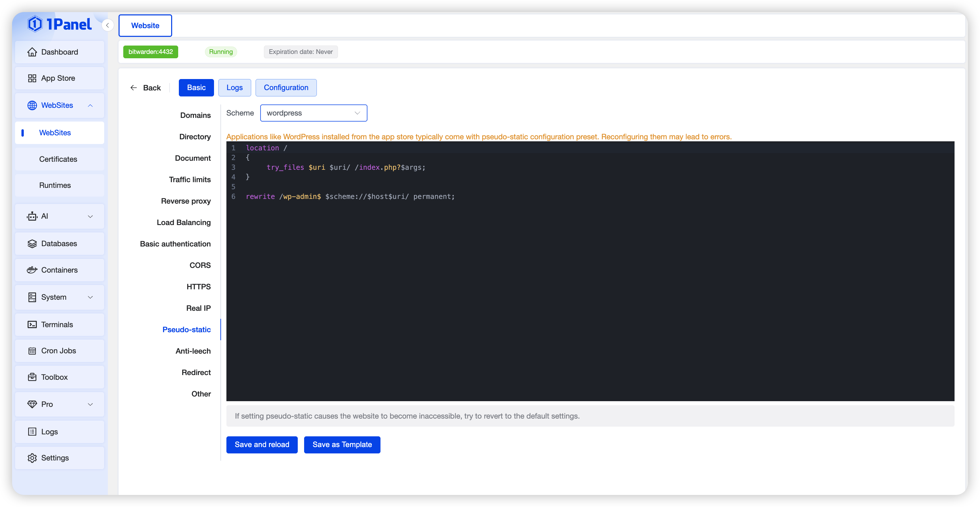Screen dimensions: 980x507
Task: Switch to the Configuration tab
Action: [x=286, y=87]
